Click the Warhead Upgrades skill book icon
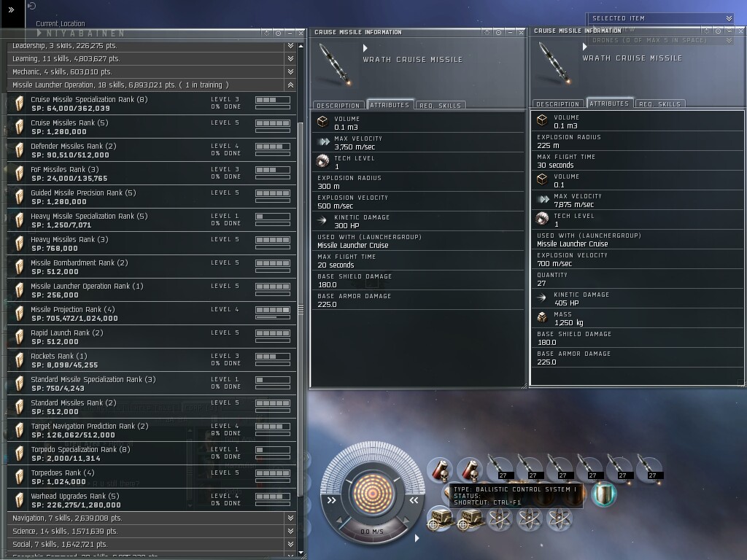The height and width of the screenshot is (560, 747). (x=19, y=500)
